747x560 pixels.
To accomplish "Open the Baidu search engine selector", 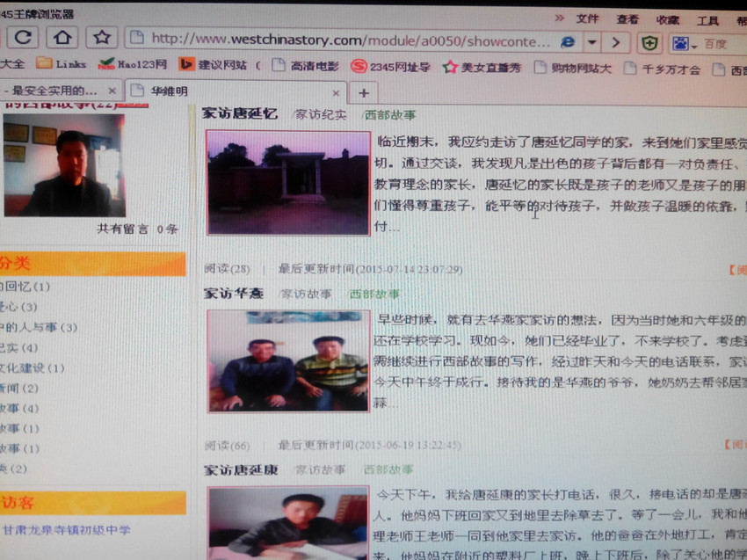I will [x=684, y=44].
